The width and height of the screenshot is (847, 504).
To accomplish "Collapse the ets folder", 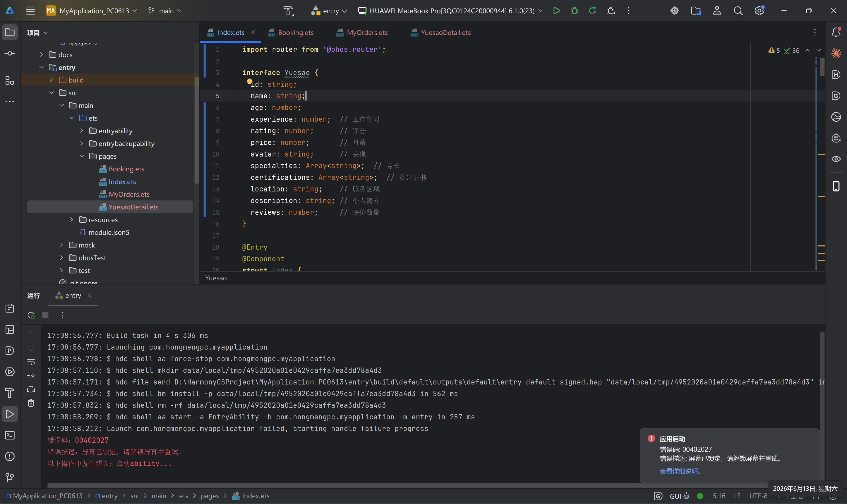I will pos(72,118).
